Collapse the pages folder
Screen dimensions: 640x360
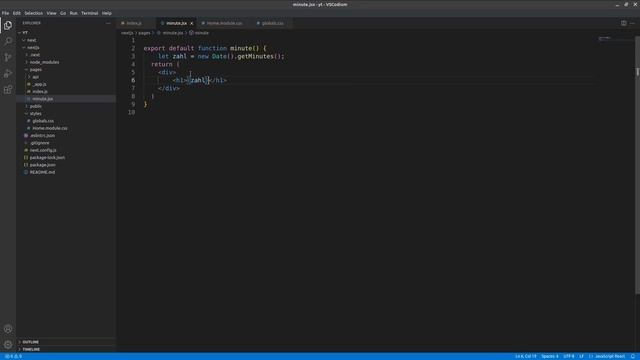(x=36, y=69)
